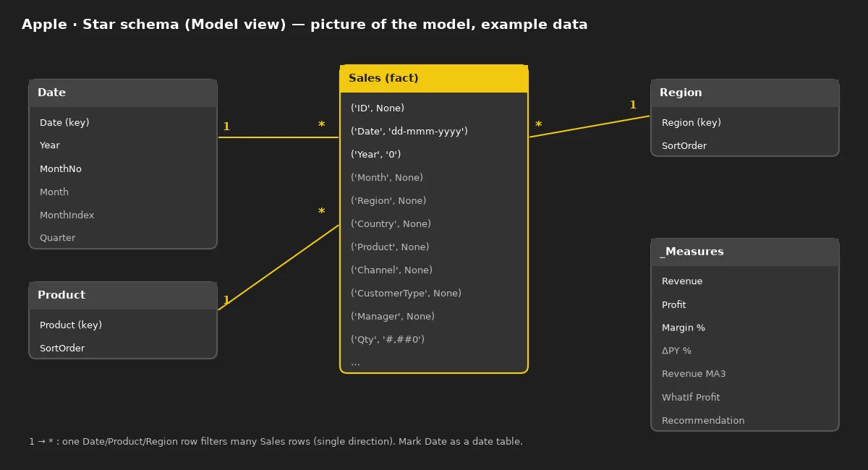Choose the ('Country', None) row
868x470 pixels.
pos(391,224)
